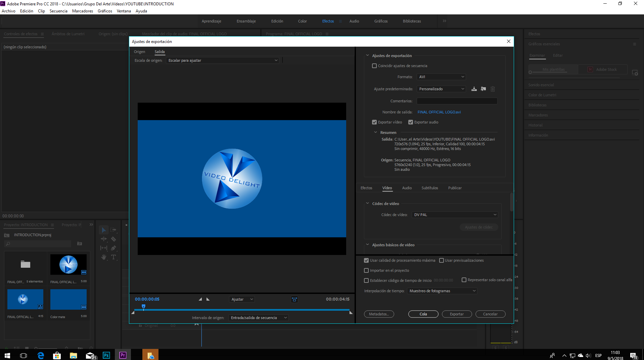Set Out point marker in export preview

click(208, 299)
